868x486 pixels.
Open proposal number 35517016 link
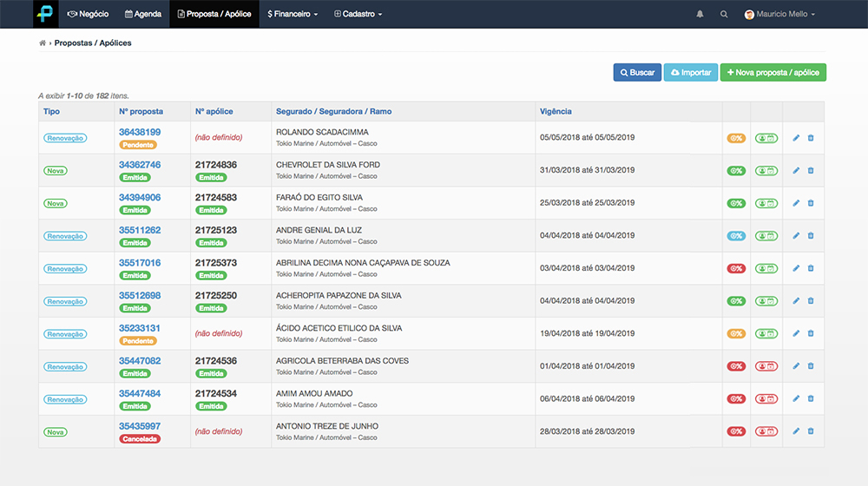point(140,263)
